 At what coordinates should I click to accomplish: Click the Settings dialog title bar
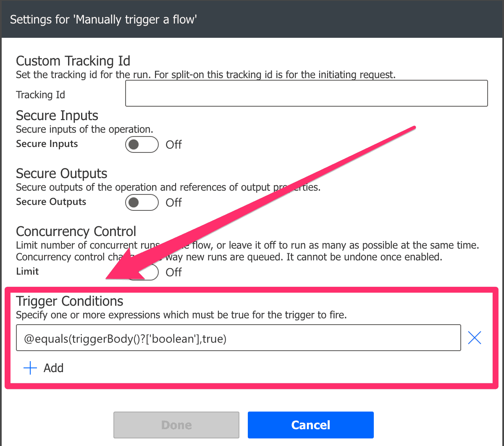tap(103, 19)
